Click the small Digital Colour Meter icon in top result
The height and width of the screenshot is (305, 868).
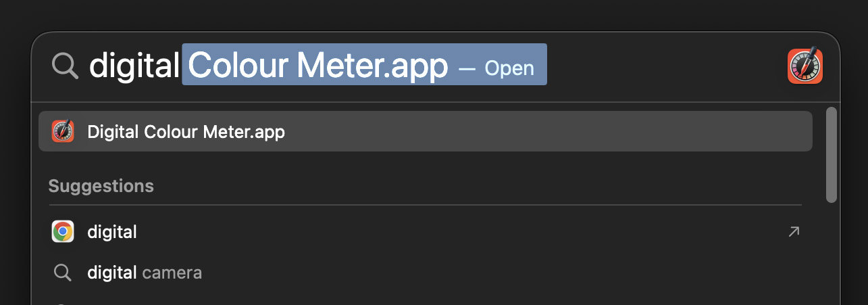click(x=63, y=131)
